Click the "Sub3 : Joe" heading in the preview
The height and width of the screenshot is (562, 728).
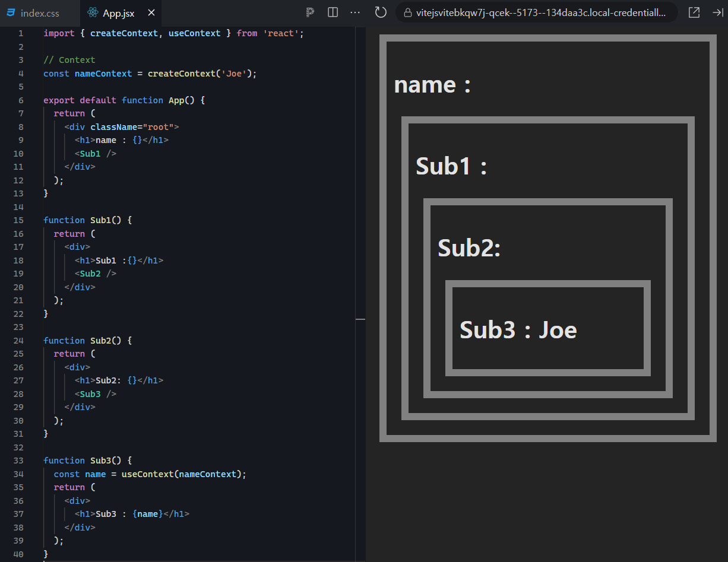coord(518,329)
